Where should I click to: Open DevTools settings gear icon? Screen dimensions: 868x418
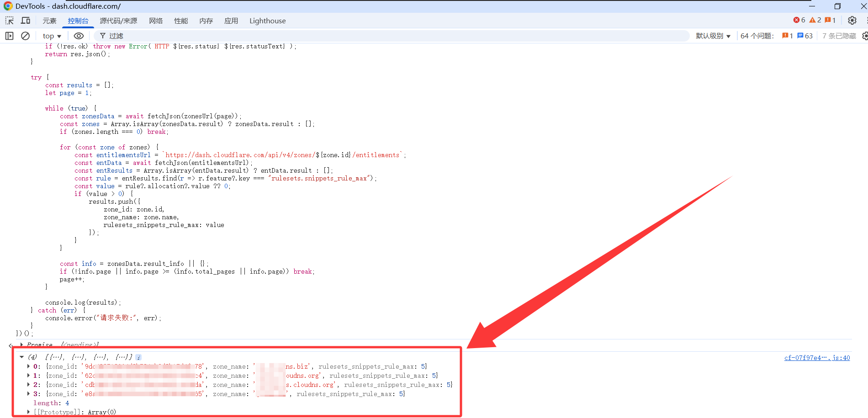(x=852, y=21)
